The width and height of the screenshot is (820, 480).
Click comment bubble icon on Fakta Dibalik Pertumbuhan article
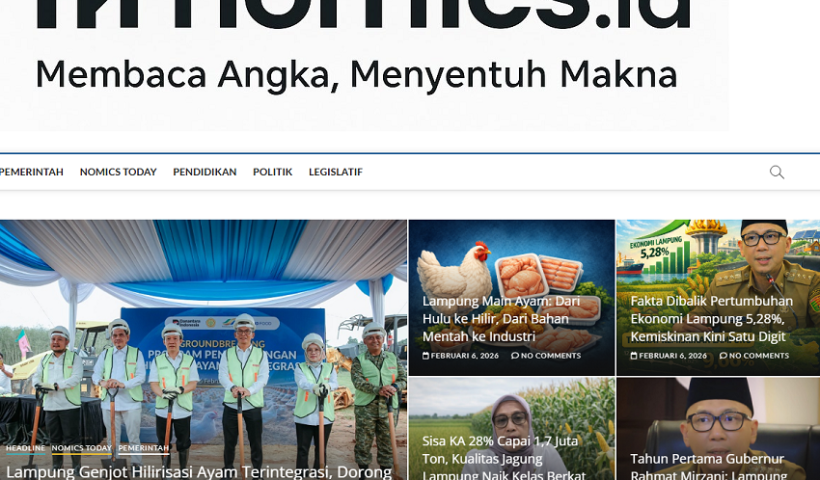723,356
